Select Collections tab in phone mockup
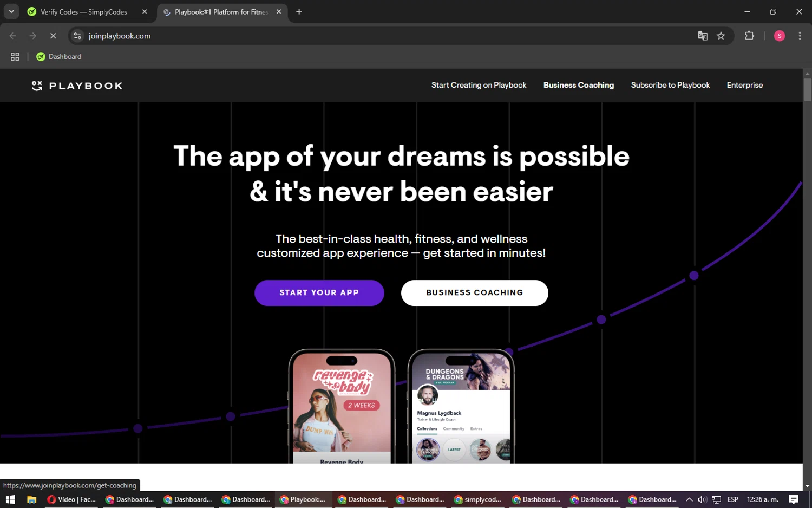The width and height of the screenshot is (812, 508). point(427,428)
